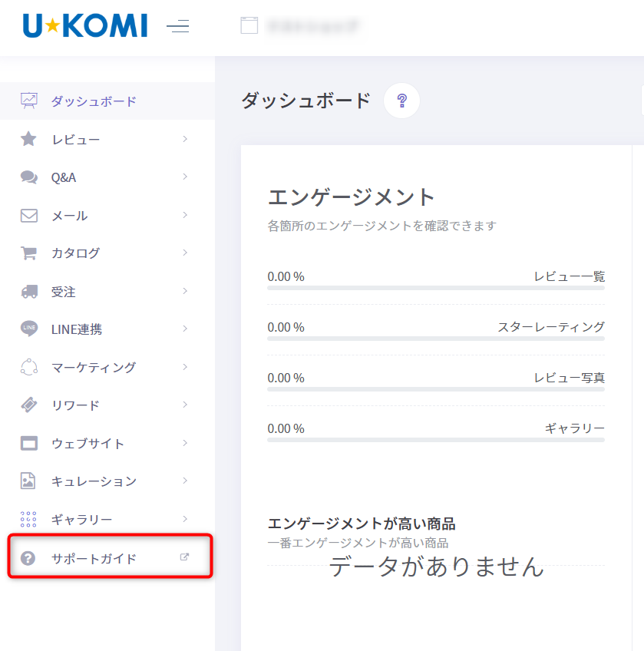644x651 pixels.
Task: Click the help question mark beside ダッシュボード title
Action: (x=401, y=100)
